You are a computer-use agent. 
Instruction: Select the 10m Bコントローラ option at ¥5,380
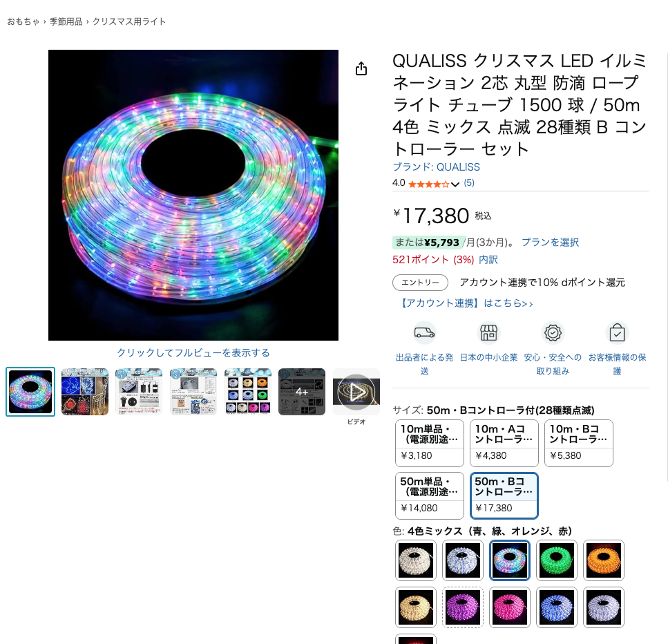(x=578, y=443)
